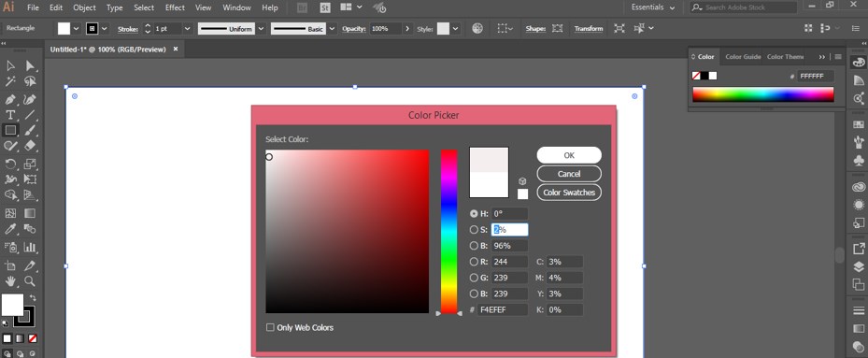Open the stroke weight dropdown next to 1 pt
This screenshot has width=868, height=358.
(x=187, y=29)
